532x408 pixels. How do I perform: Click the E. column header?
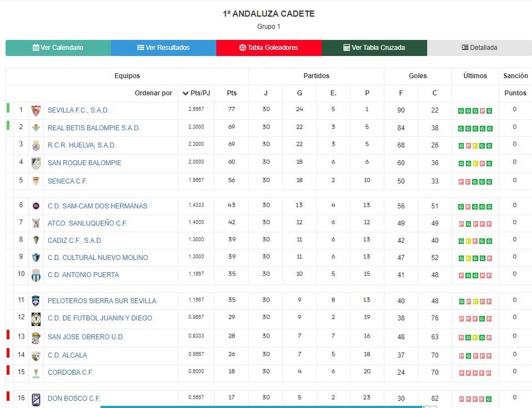[x=333, y=93]
